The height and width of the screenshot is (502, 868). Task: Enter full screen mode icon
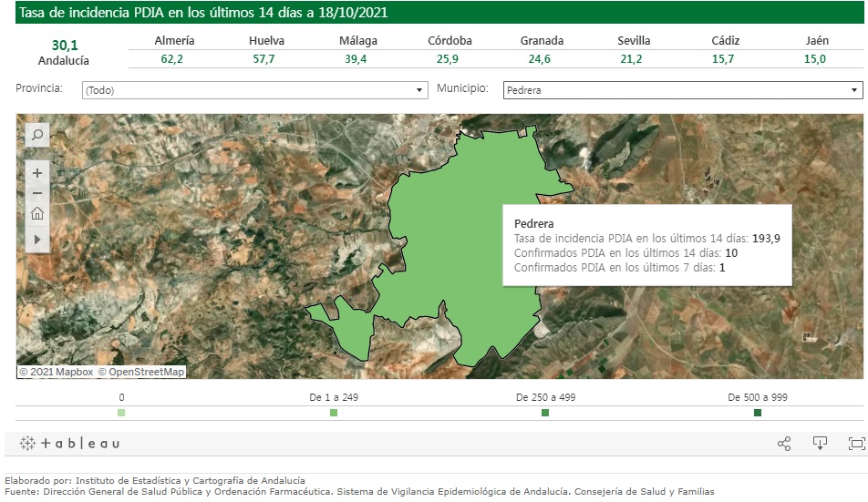855,444
